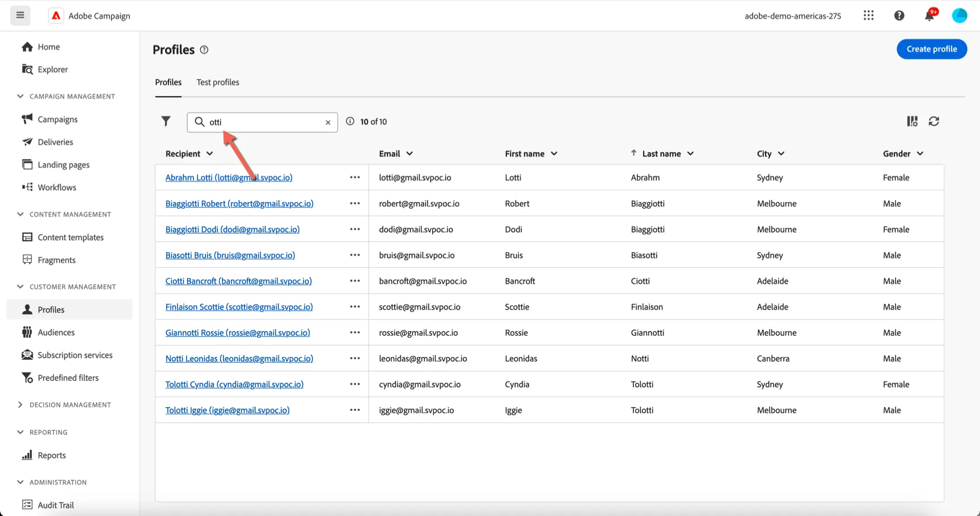Click Create profile button
Screen dimensions: 980x516
(x=932, y=49)
